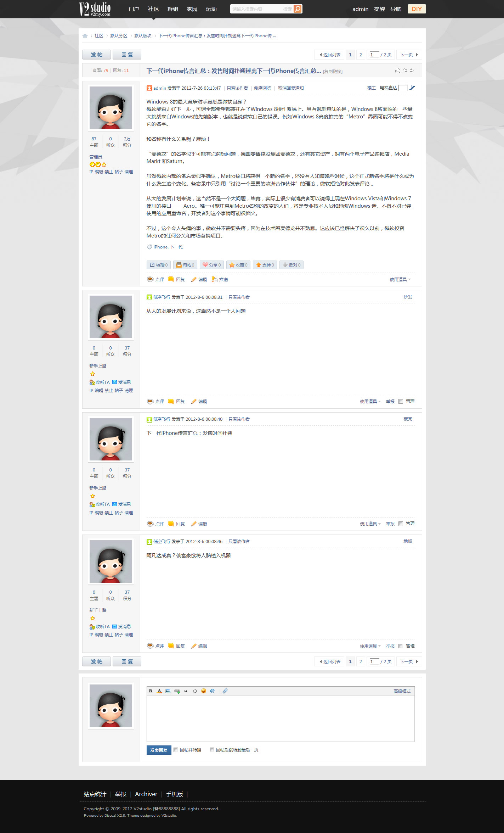
Task: Click 举报 link in the 沙发 post
Action: point(390,401)
